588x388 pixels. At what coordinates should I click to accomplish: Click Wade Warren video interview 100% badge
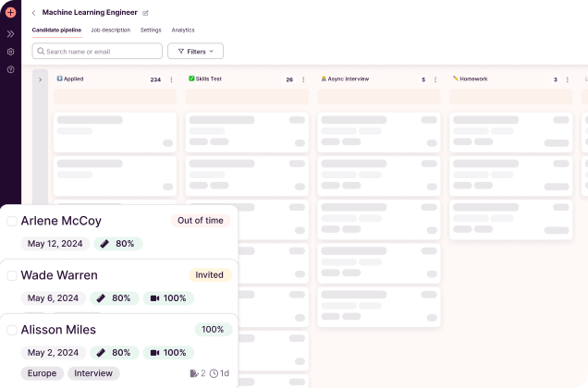pos(168,298)
